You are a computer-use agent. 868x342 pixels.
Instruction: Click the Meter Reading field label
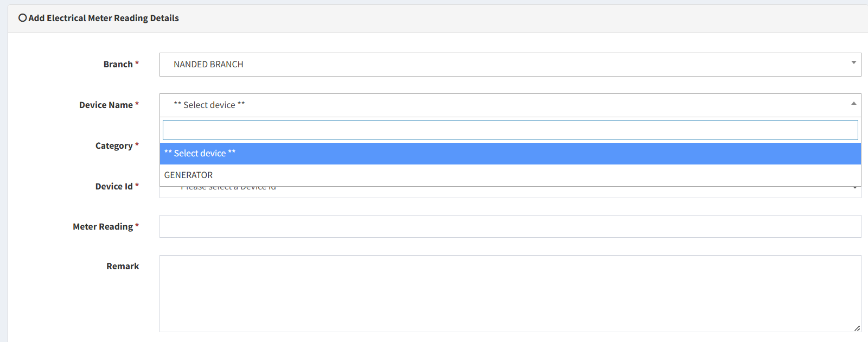tap(103, 226)
